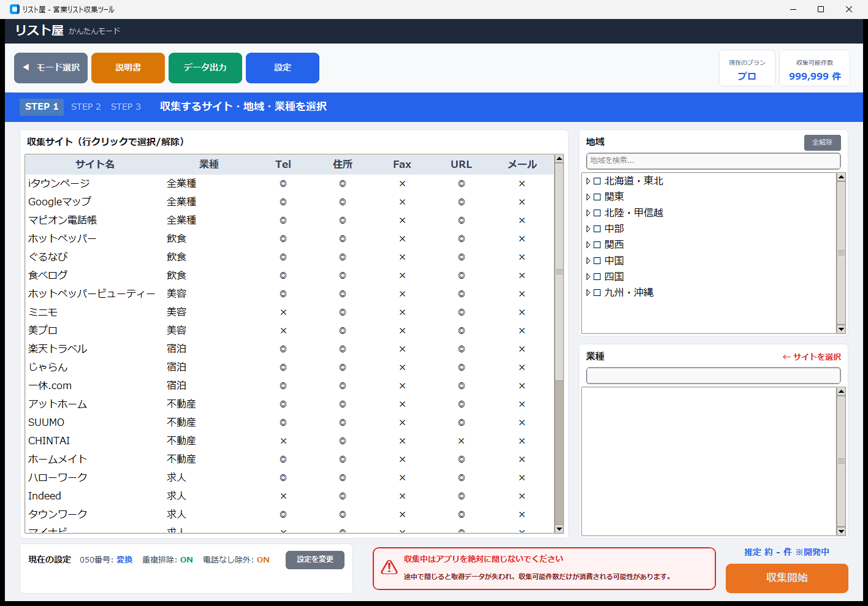Image resolution: width=868 pixels, height=606 pixels.
Task: Select the Indeed site row
Action: 289,496
